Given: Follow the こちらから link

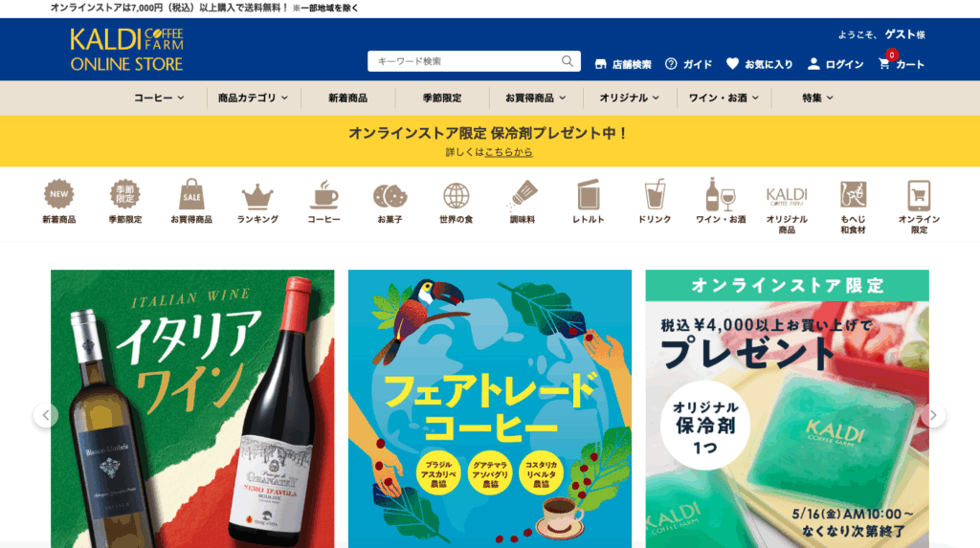Looking at the screenshot, I should pyautogui.click(x=509, y=152).
